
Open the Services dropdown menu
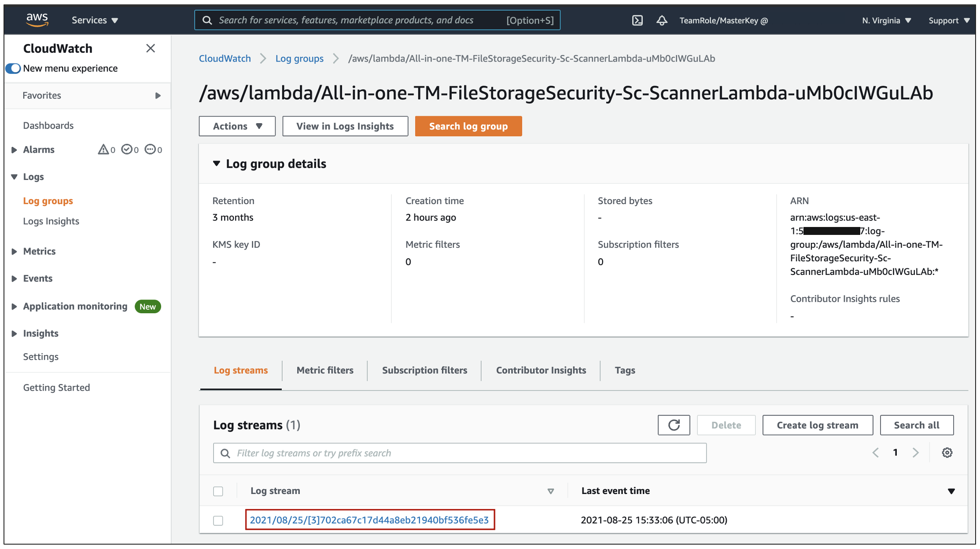coord(95,20)
